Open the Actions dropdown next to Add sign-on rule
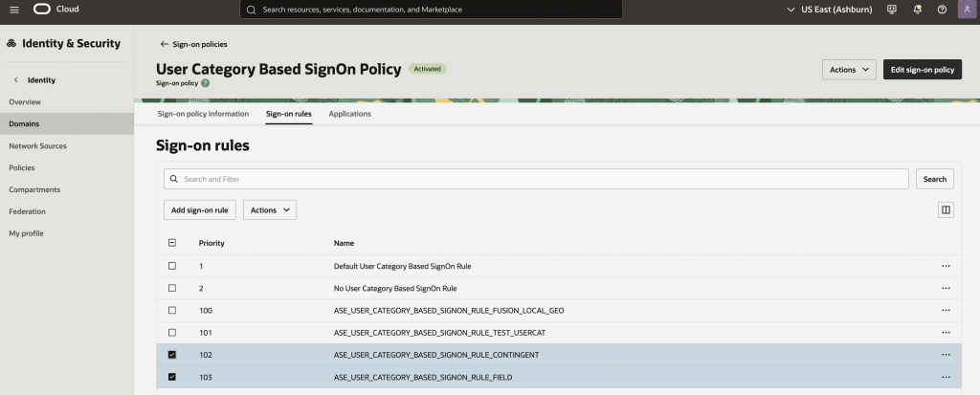Screen dimensions: 980x395 point(270,209)
